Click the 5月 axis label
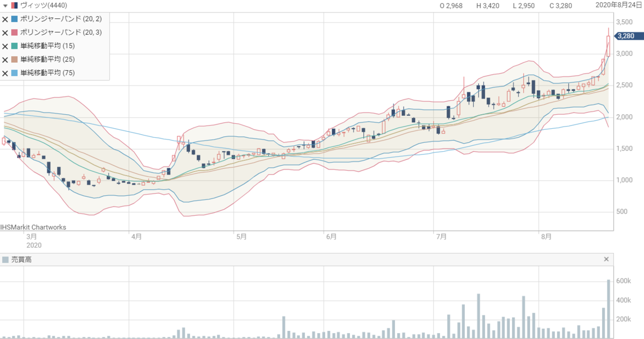Viewport: 644px width, 339px height. pos(240,236)
